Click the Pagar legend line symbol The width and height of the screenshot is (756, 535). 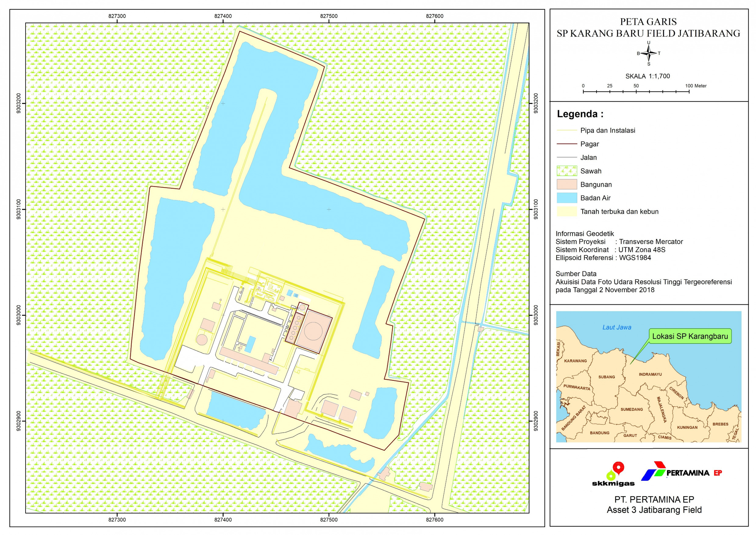tap(567, 144)
